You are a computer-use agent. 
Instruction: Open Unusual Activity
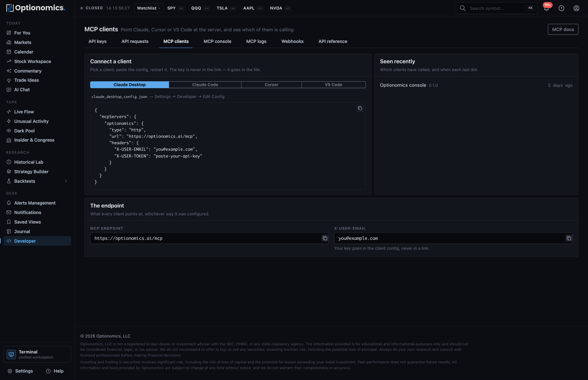[x=37, y=121]
